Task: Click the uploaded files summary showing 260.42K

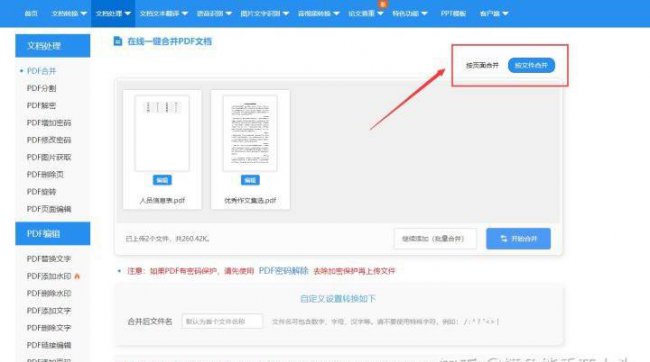Action: point(167,238)
